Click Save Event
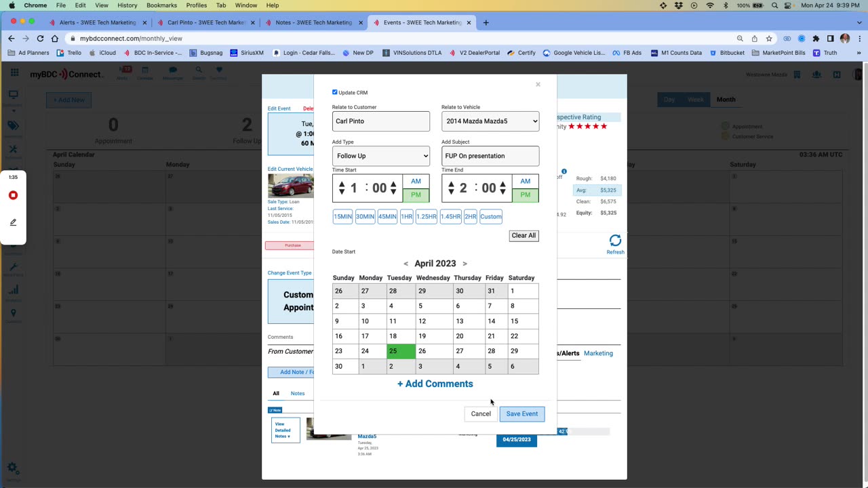 (522, 414)
